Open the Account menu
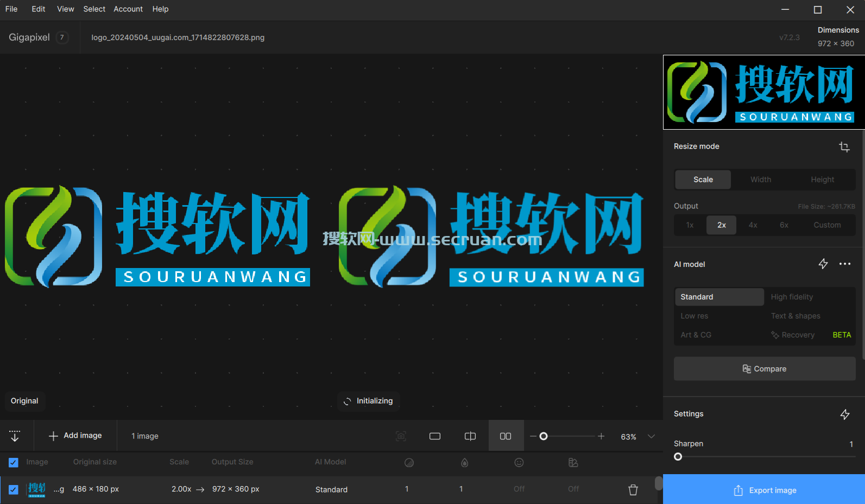 pos(128,9)
